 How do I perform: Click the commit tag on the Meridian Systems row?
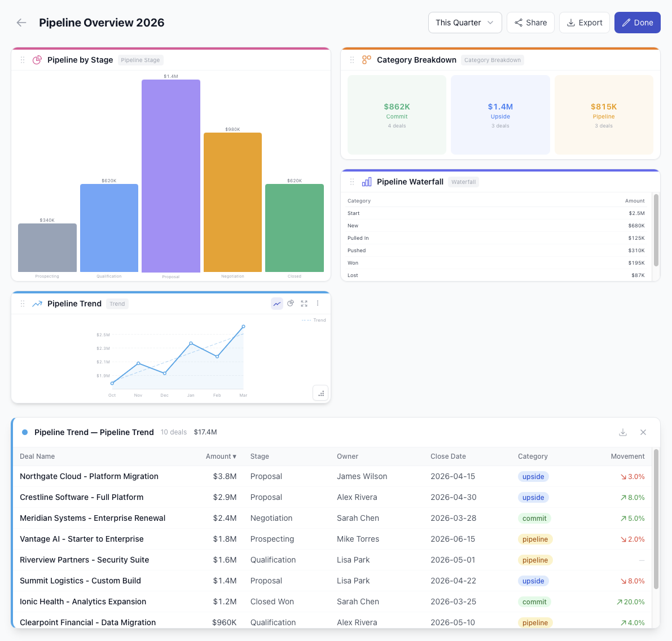click(534, 519)
